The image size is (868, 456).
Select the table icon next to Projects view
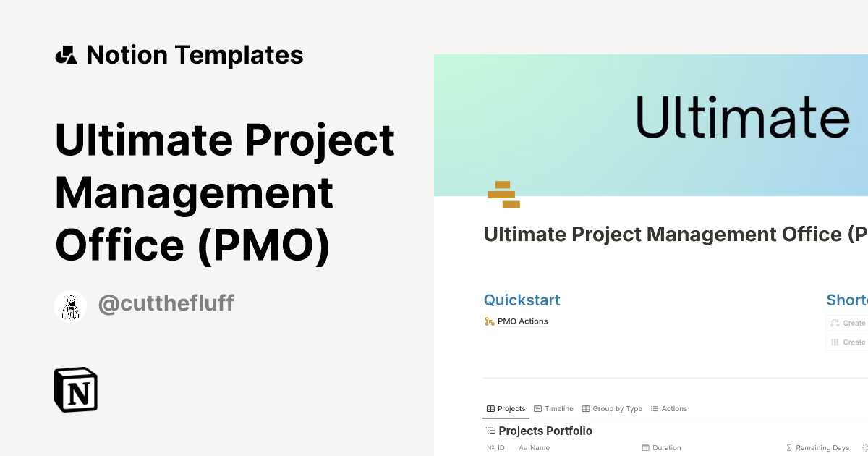pyautogui.click(x=490, y=408)
